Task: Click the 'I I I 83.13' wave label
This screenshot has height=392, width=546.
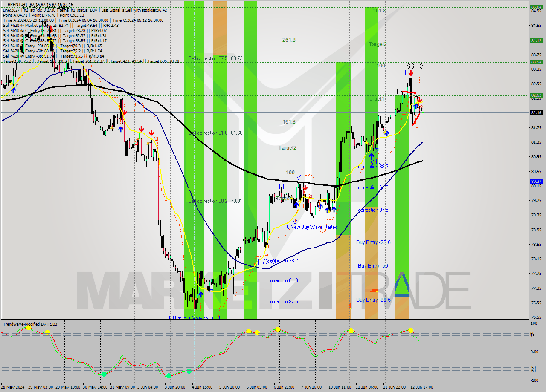Action: click(409, 66)
